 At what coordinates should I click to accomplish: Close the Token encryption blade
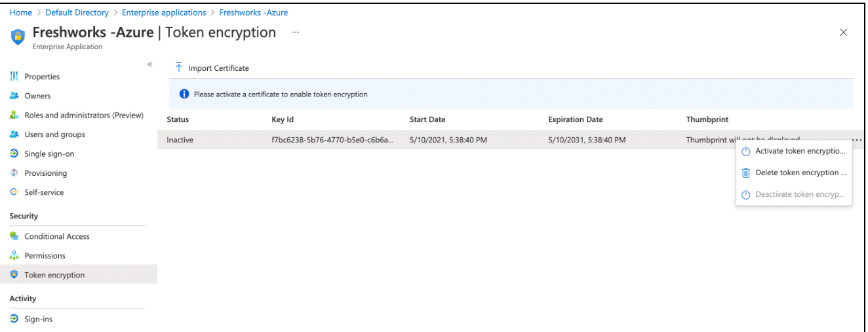click(x=844, y=33)
